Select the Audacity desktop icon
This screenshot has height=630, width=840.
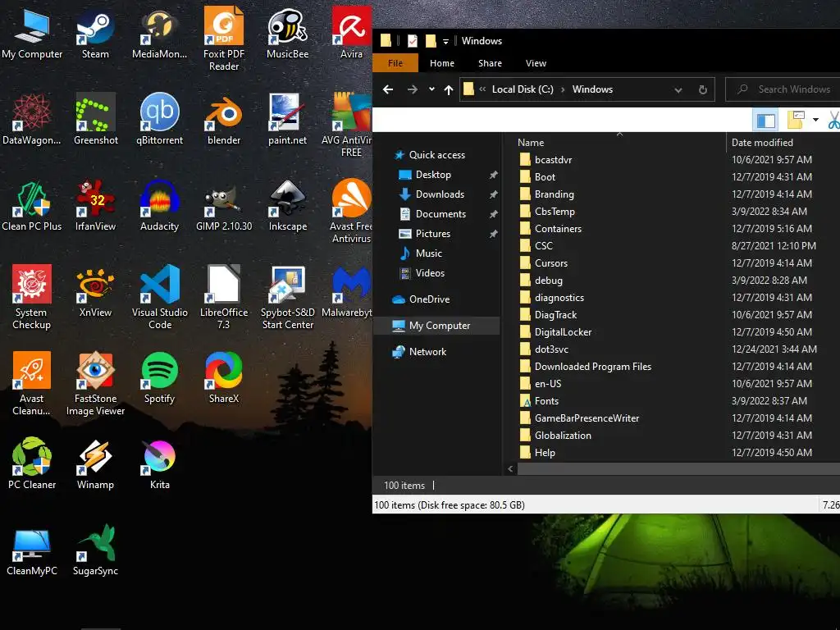click(160, 206)
